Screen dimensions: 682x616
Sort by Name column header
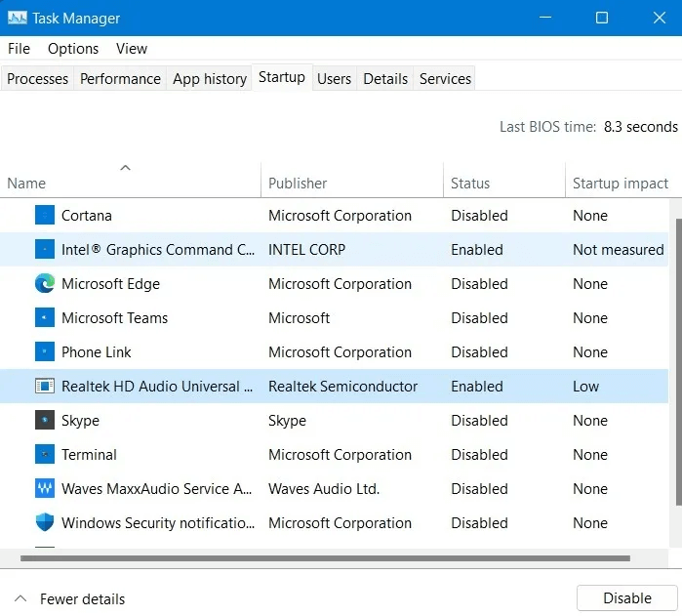click(x=26, y=184)
